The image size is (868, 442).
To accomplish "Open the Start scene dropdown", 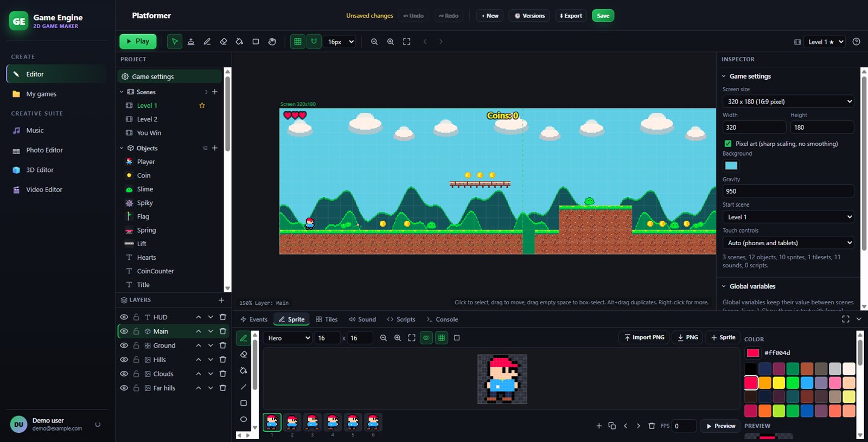I will point(788,217).
